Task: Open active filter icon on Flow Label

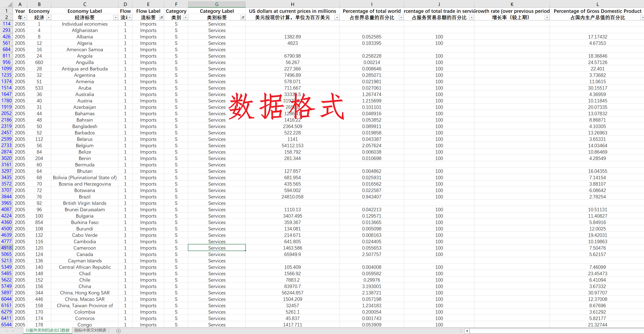Action: tap(161, 17)
